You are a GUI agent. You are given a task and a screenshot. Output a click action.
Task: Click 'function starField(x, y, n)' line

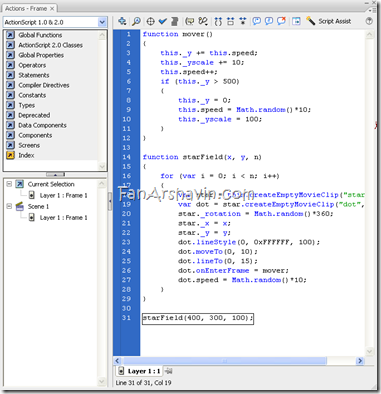[x=202, y=157]
